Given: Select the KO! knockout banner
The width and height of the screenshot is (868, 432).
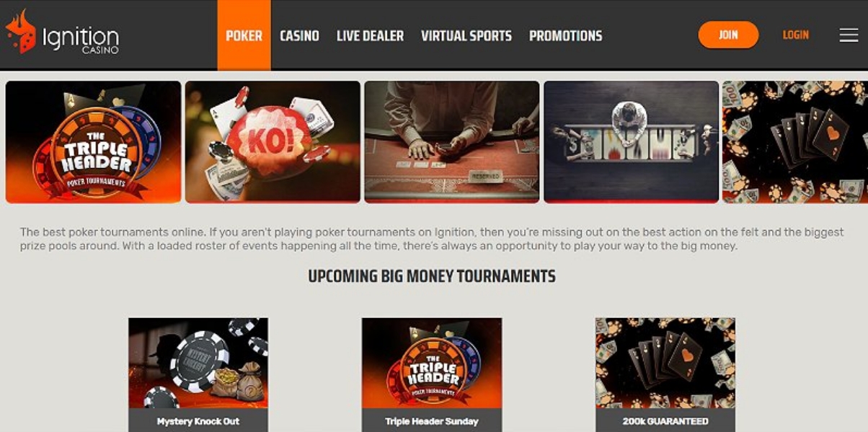Looking at the screenshot, I should pos(273,142).
